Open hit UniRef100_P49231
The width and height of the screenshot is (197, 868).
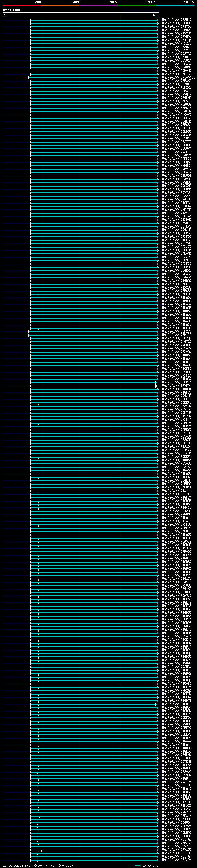[x=177, y=33]
